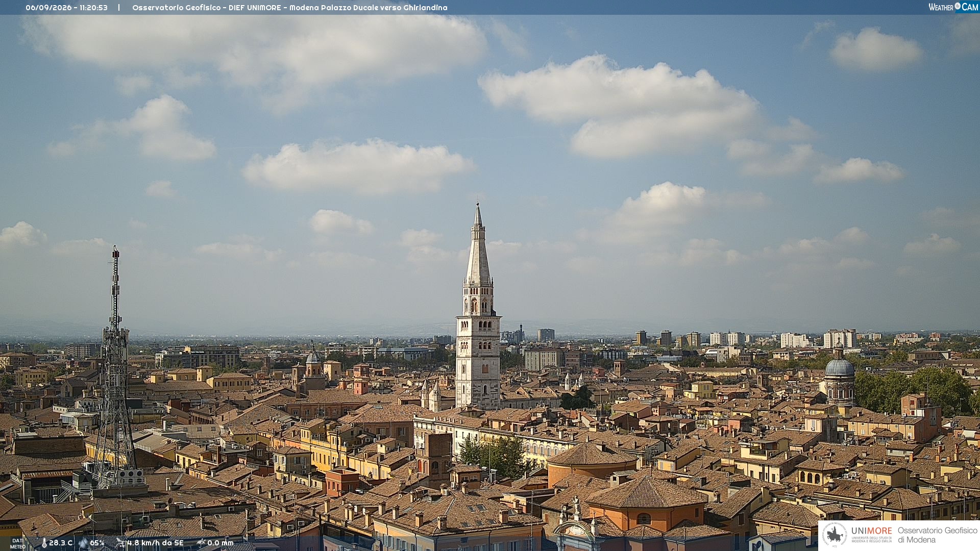Click the Ghirlandina tower spire
This screenshot has height=551, width=980.
click(478, 244)
